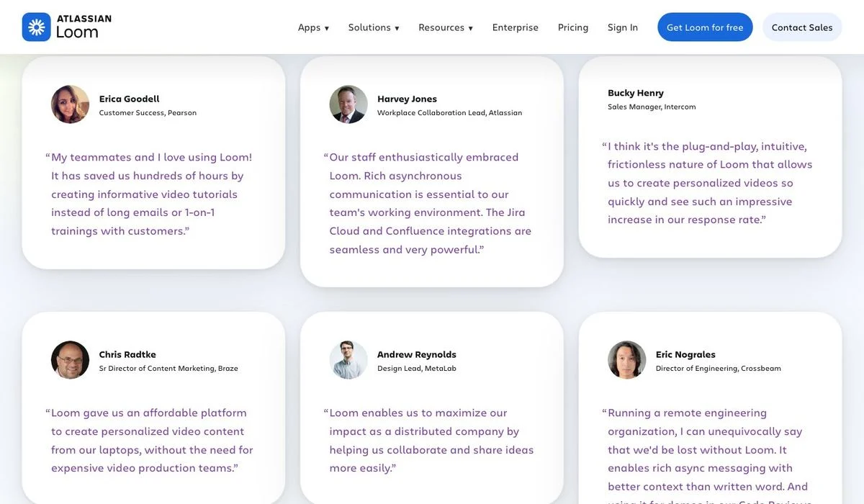
Task: Click the name Bucky Henry
Action: coord(636,93)
